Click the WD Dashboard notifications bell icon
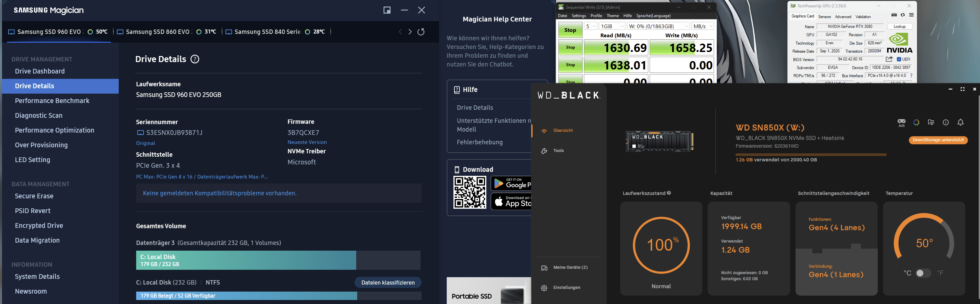Screen dimensions: 980x304 (x=961, y=122)
